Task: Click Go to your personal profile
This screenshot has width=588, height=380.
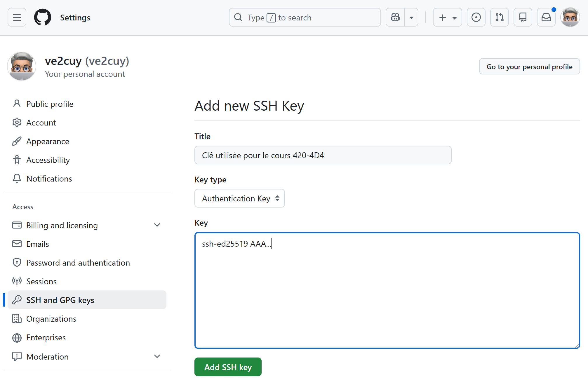Action: 529,66
